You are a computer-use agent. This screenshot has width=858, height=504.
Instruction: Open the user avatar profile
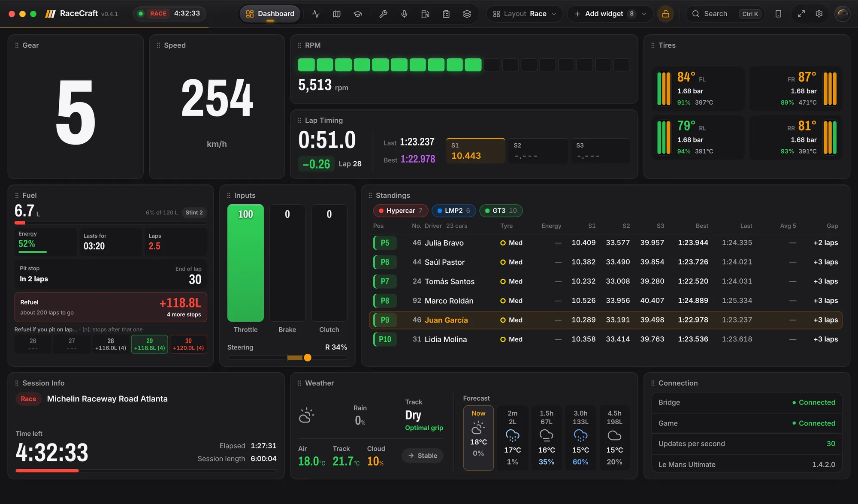[842, 14]
